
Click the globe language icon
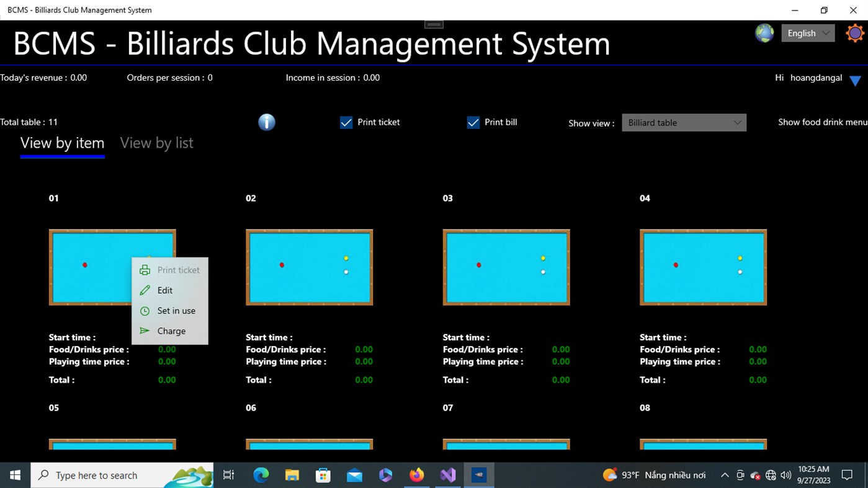pyautogui.click(x=764, y=33)
